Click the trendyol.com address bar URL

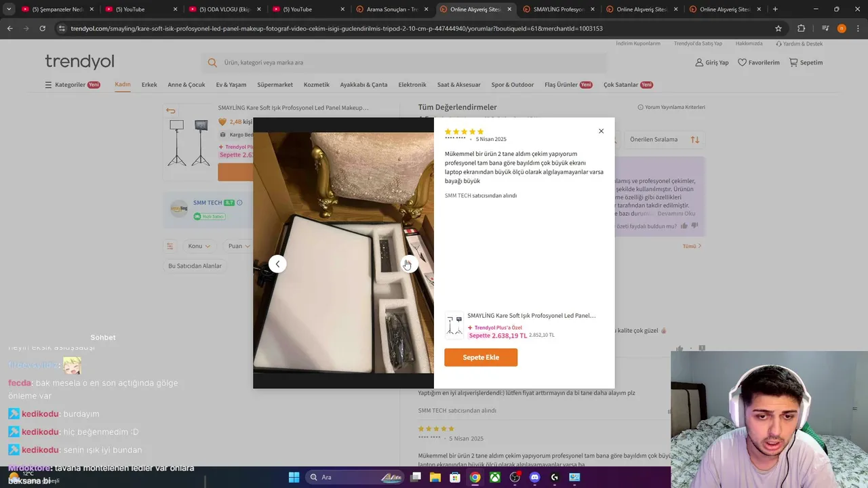point(336,28)
